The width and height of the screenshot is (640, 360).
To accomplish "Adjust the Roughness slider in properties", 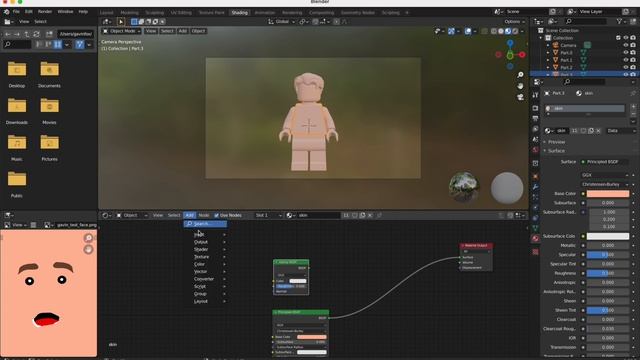I will (x=608, y=273).
